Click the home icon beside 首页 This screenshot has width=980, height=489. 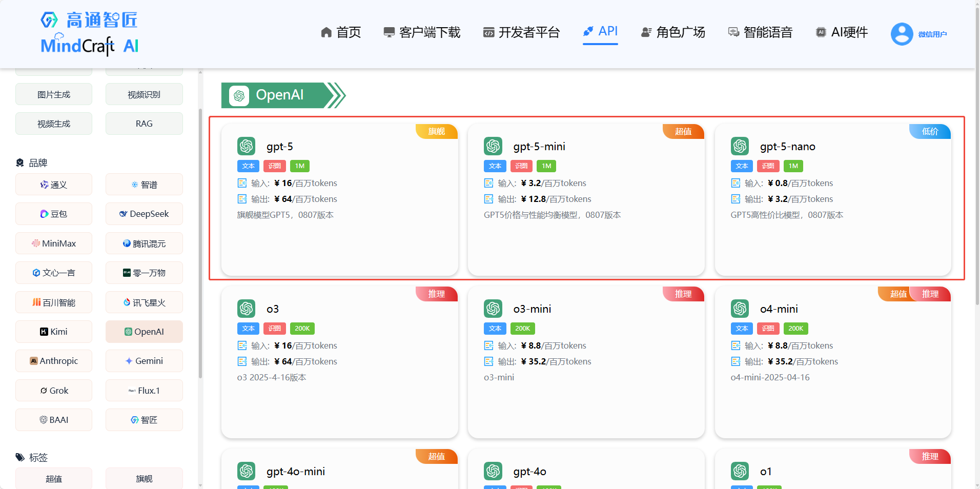(x=326, y=32)
